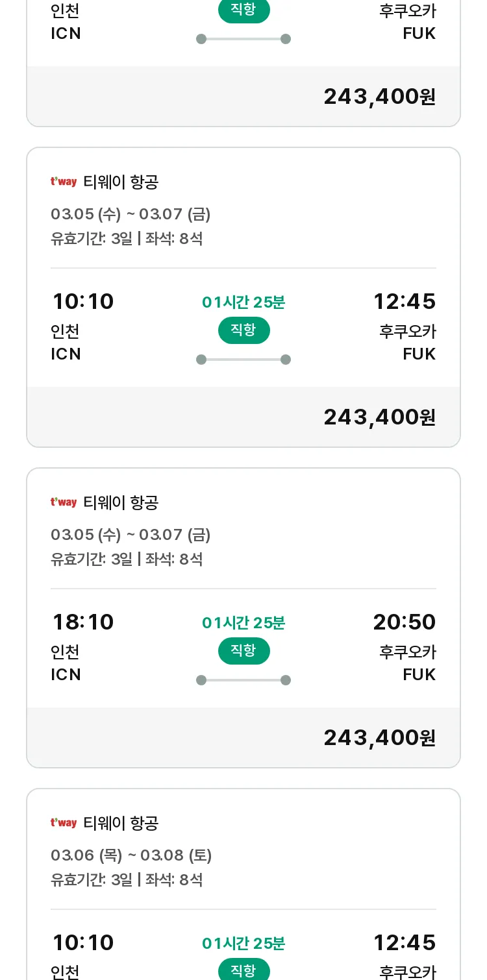Tap the ICN airport code on the 18:10 flight
487x980 pixels.
click(x=66, y=675)
